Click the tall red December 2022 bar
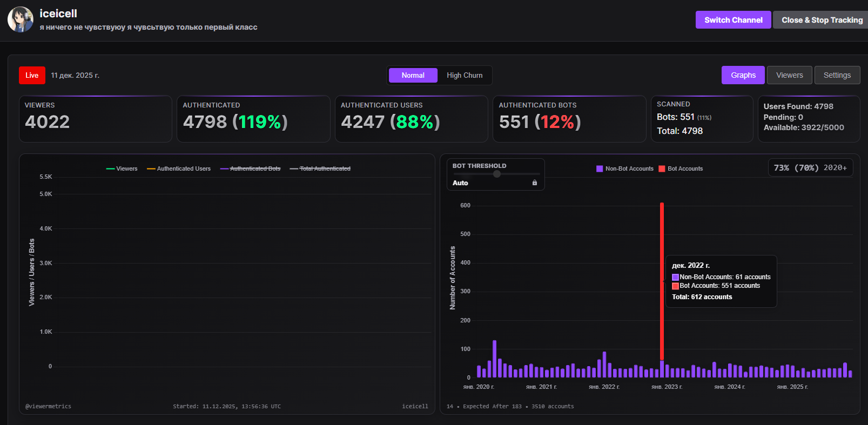 pyautogui.click(x=662, y=281)
